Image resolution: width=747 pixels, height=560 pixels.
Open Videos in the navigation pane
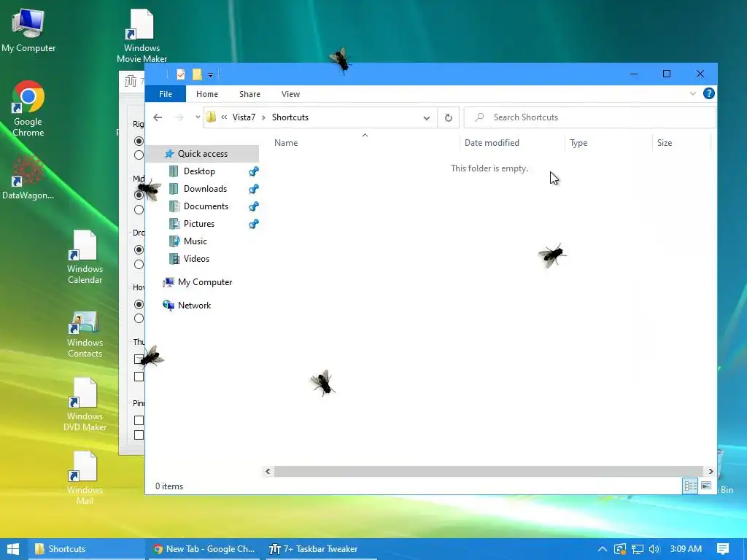[x=196, y=259]
